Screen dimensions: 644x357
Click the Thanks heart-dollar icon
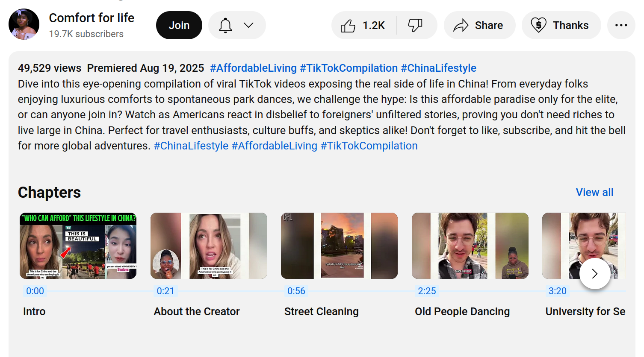point(538,26)
